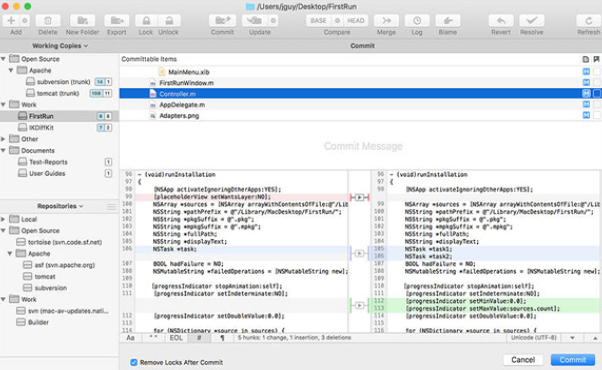Click the modified status badge for Adapters.png
Image resolution: width=602 pixels, height=370 pixels.
coord(586,115)
